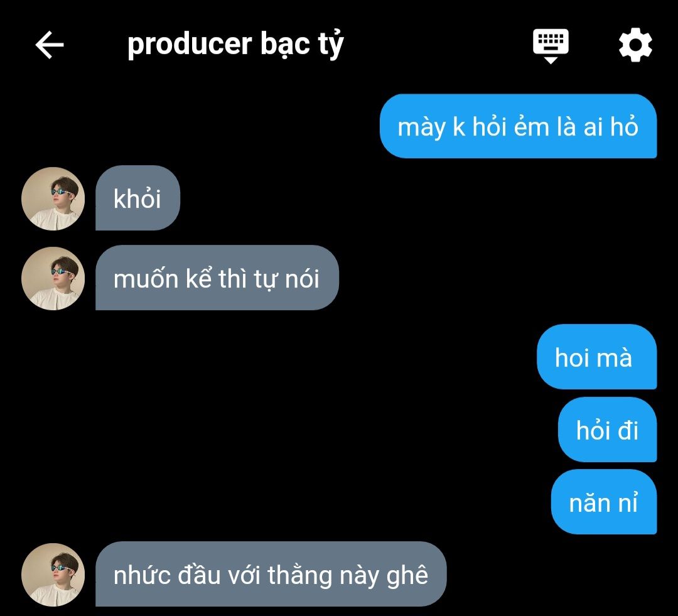The width and height of the screenshot is (678, 616).
Task: Select the "năn nỉ" message bubble
Action: pyautogui.click(x=603, y=502)
